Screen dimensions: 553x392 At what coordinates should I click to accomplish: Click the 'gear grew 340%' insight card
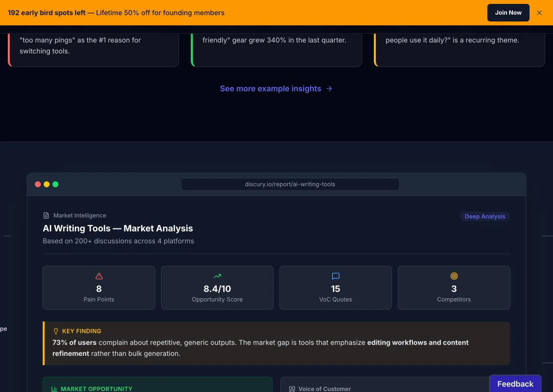point(276,50)
